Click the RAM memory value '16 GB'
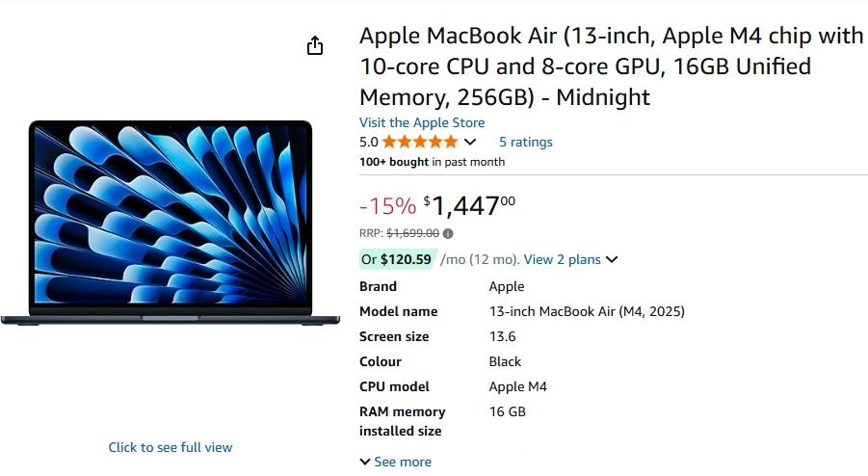 click(508, 411)
